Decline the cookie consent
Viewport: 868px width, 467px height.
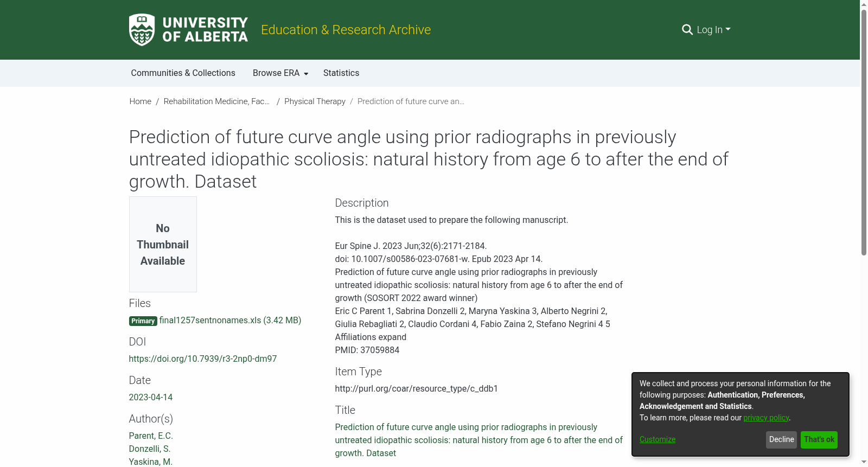(x=781, y=440)
